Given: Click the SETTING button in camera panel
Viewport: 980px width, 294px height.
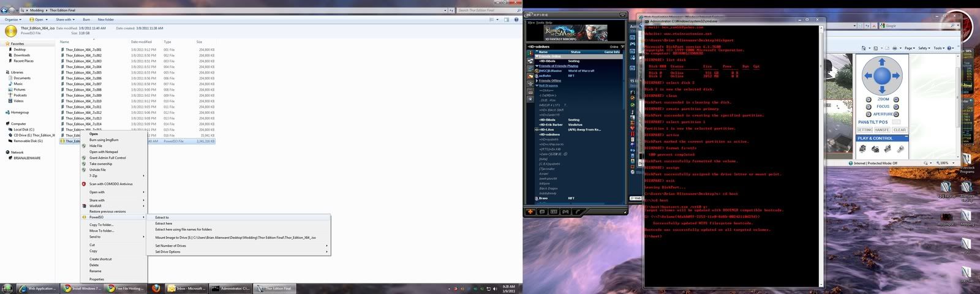Looking at the screenshot, I should [x=865, y=130].
